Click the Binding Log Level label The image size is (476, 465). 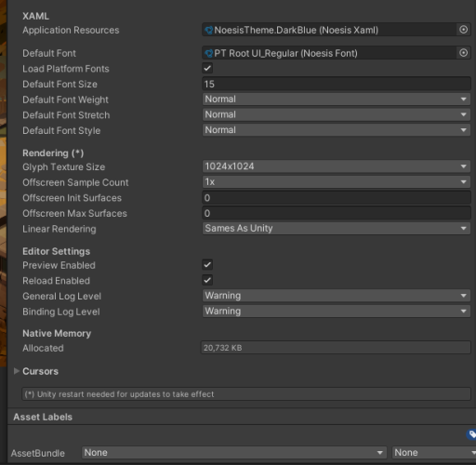(61, 312)
